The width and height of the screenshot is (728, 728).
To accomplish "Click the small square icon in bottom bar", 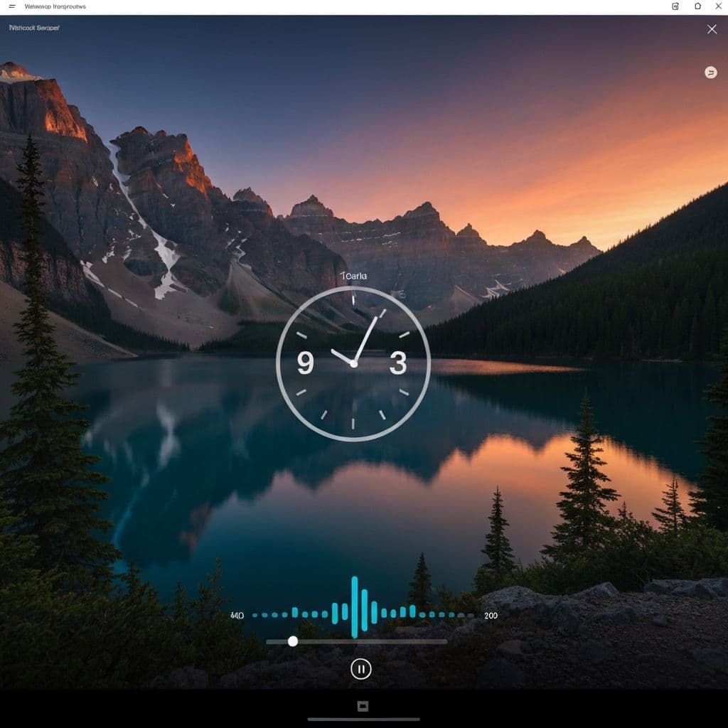I will [362, 706].
